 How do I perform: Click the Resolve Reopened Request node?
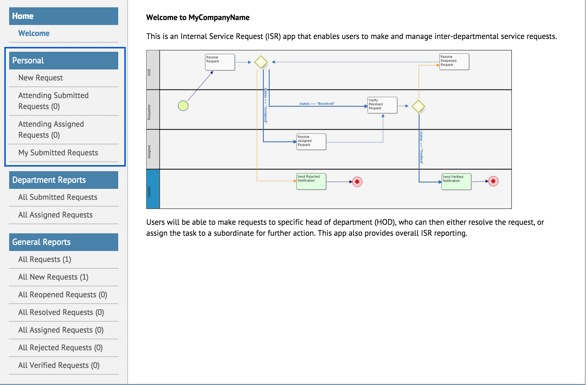[x=454, y=62]
